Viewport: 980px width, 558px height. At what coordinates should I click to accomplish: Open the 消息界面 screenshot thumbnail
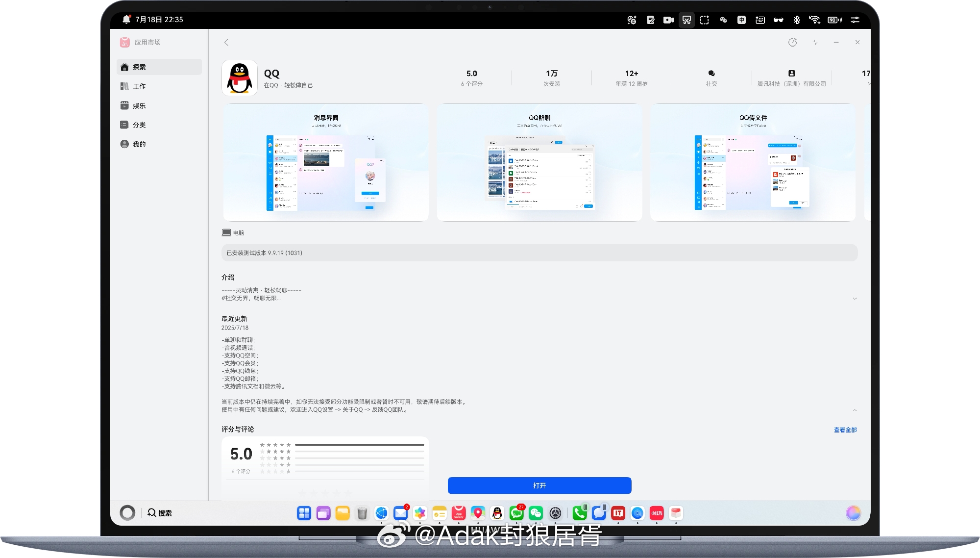[x=326, y=162]
